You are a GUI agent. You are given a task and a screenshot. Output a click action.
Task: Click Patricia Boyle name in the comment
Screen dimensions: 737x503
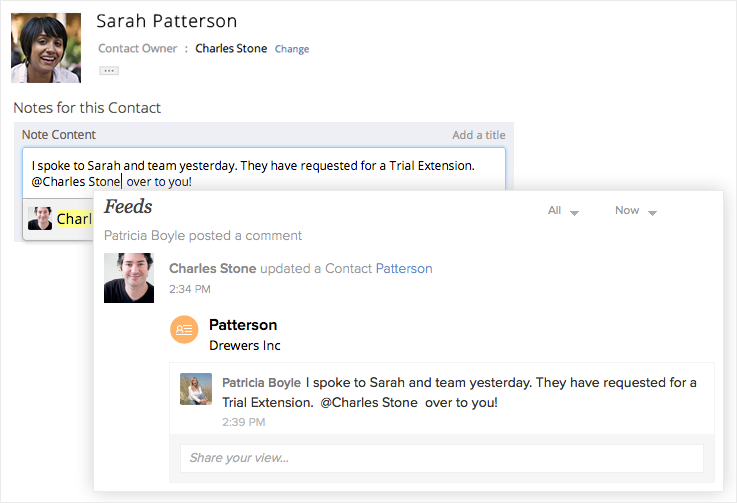(x=261, y=383)
